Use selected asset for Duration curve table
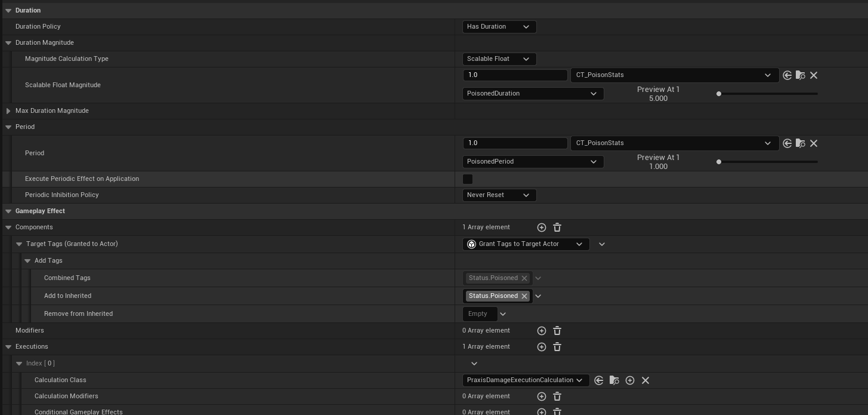The image size is (868, 415). [787, 75]
